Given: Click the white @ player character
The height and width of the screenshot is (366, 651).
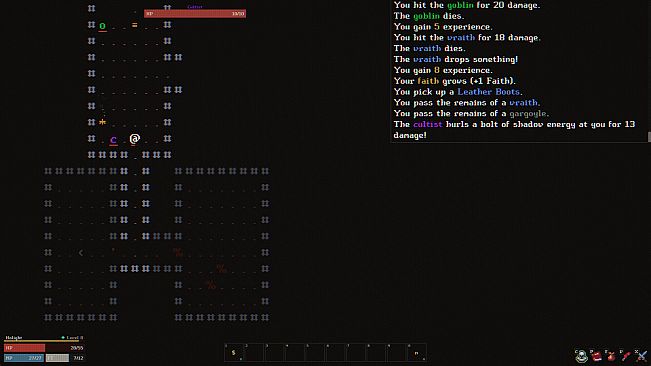Looking at the screenshot, I should click(x=135, y=139).
